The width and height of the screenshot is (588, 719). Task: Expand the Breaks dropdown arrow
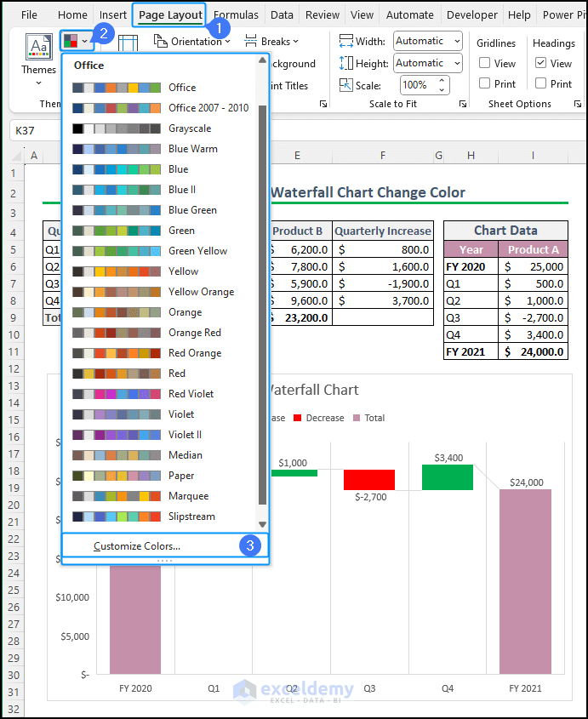296,42
